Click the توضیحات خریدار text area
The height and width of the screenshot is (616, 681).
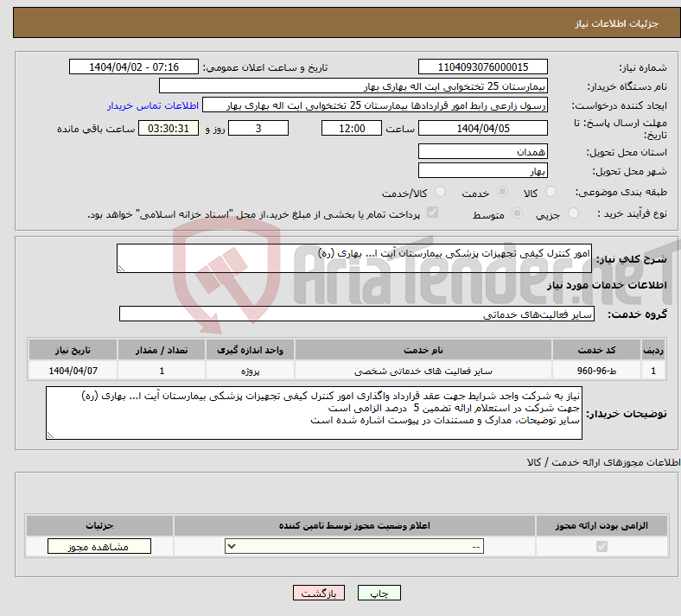314,413
